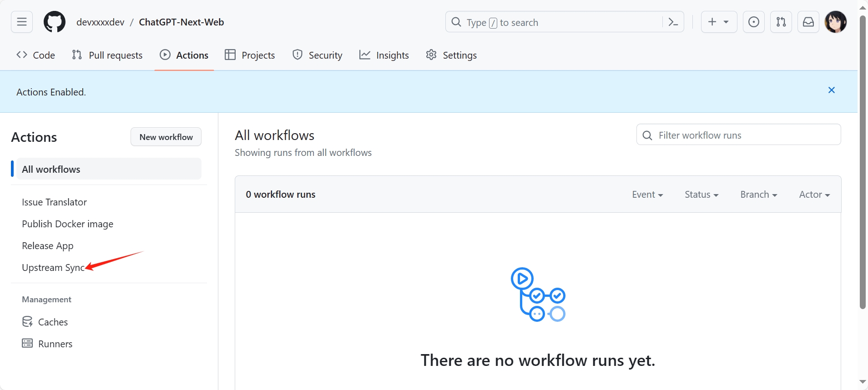Focus the Type / to search field

coord(564,22)
